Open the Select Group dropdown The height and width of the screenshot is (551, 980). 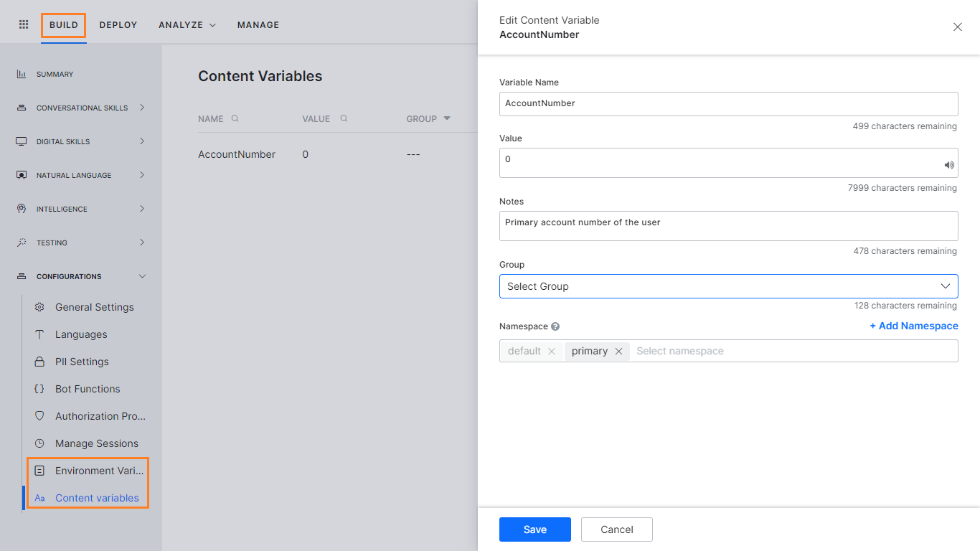pos(728,286)
